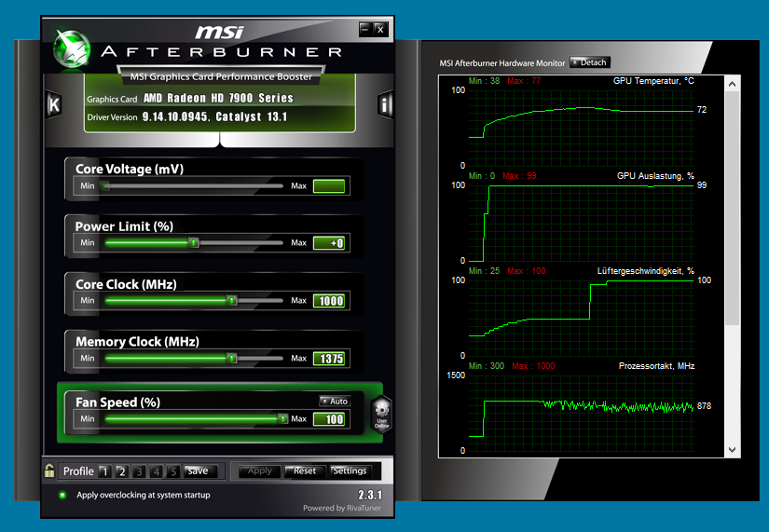Toggle the profile lock padlock icon
The width and height of the screenshot is (769, 532).
pos(49,471)
